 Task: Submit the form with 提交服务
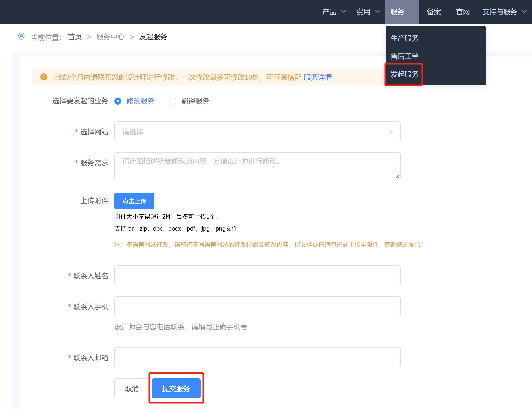pos(176,388)
